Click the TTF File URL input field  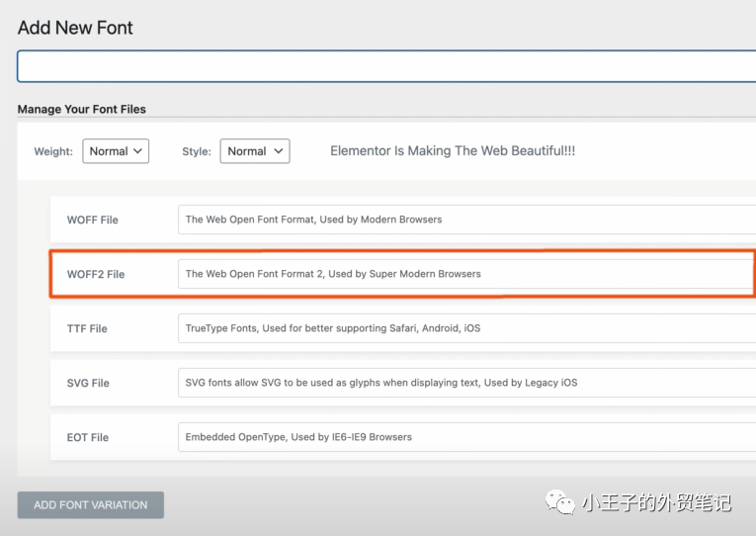pos(466,328)
